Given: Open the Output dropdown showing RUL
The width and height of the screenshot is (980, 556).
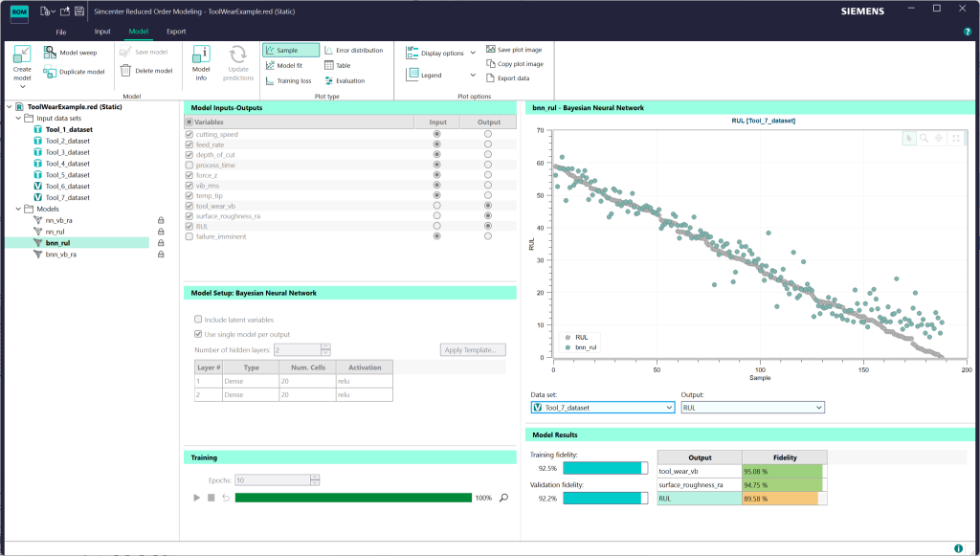Looking at the screenshot, I should click(752, 408).
